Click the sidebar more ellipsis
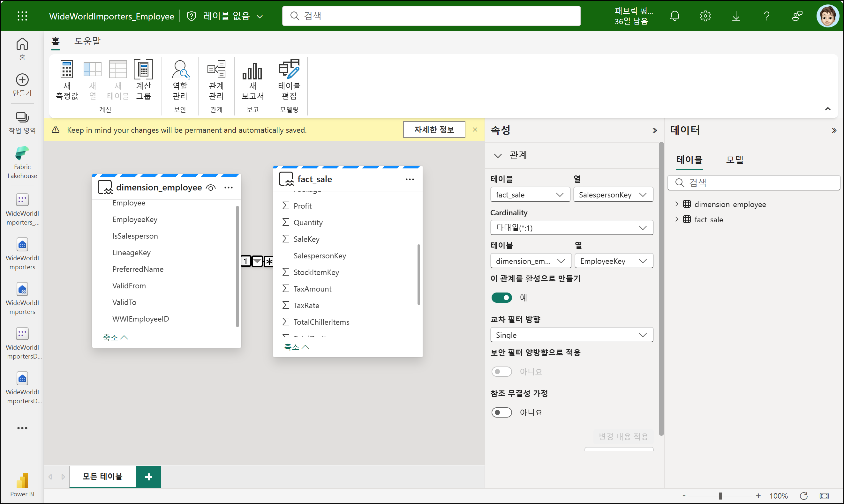Image resolution: width=844 pixels, height=504 pixels. [x=22, y=428]
